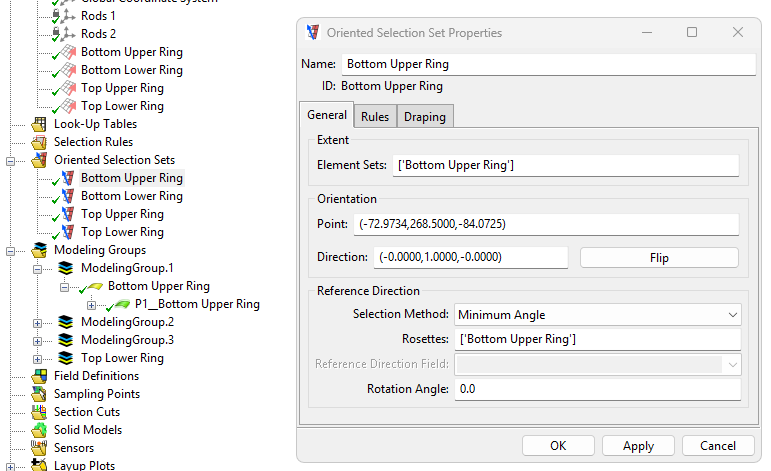Click the Sampling Points icon
Screen dimensions: 771x471
coord(40,394)
